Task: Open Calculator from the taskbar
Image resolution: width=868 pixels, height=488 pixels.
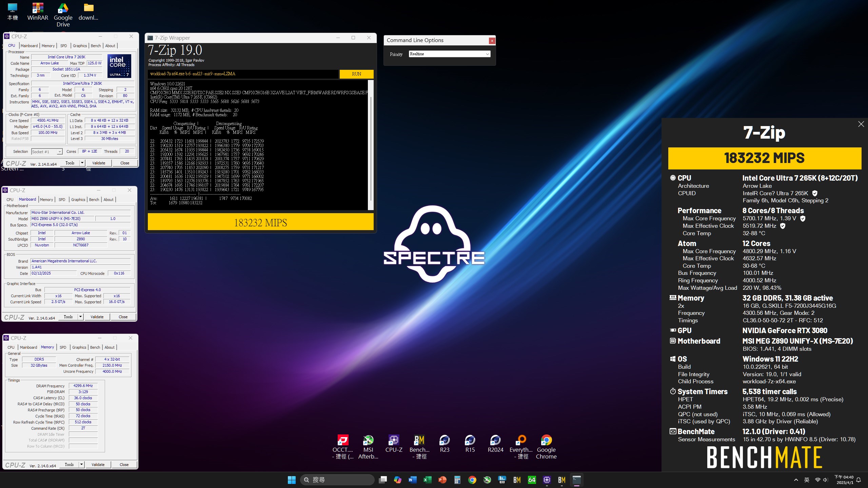Action: point(457,480)
